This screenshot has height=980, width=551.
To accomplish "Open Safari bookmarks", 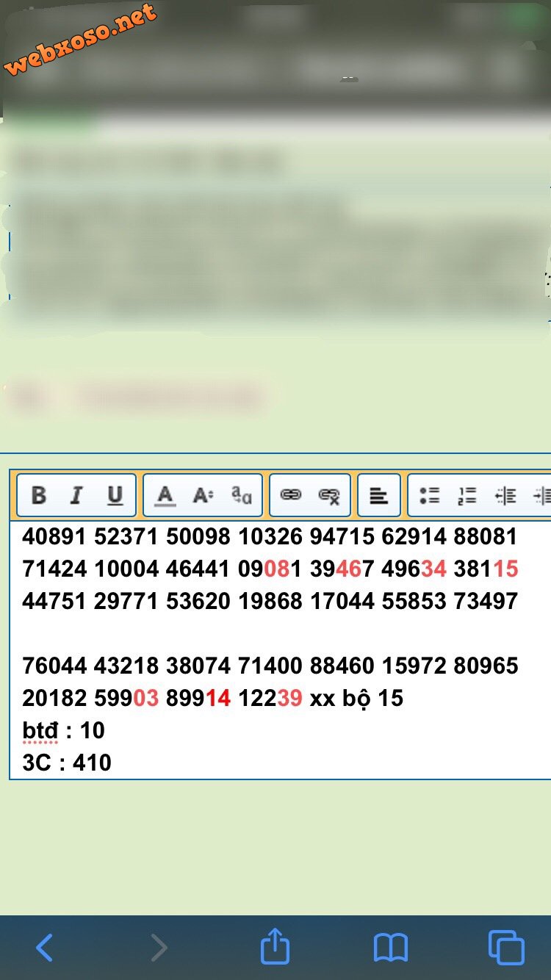I will [390, 948].
